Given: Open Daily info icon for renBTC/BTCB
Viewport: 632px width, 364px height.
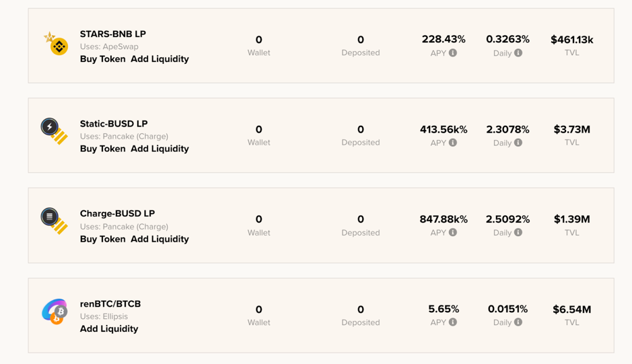Looking at the screenshot, I should [518, 322].
